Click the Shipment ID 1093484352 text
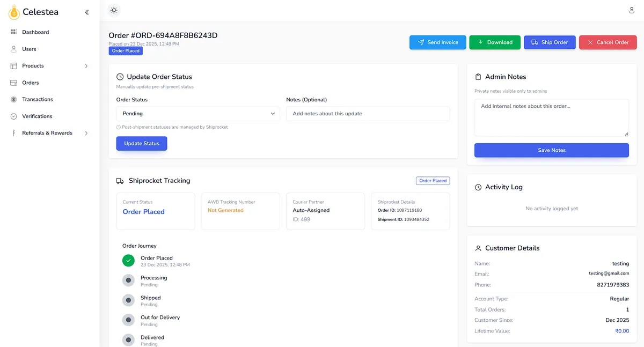644x347 pixels. tap(404, 219)
